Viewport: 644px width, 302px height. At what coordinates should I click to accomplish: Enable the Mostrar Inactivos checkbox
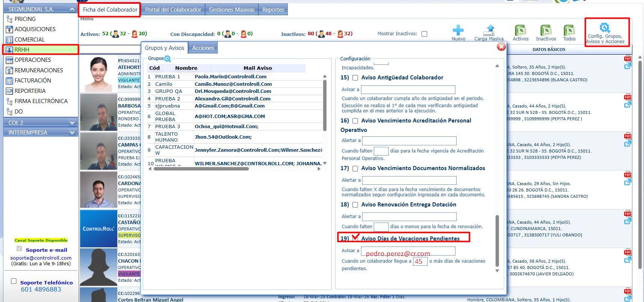[x=424, y=34]
